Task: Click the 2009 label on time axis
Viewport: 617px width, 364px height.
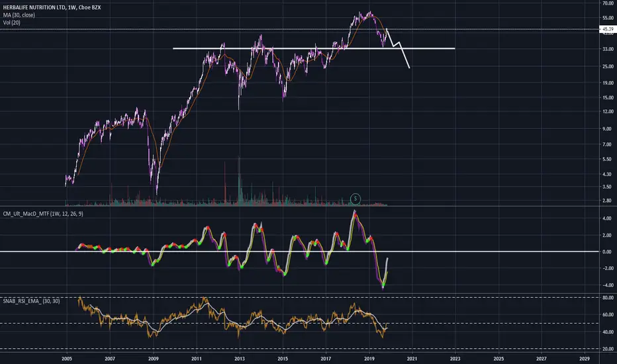Action: click(153, 359)
